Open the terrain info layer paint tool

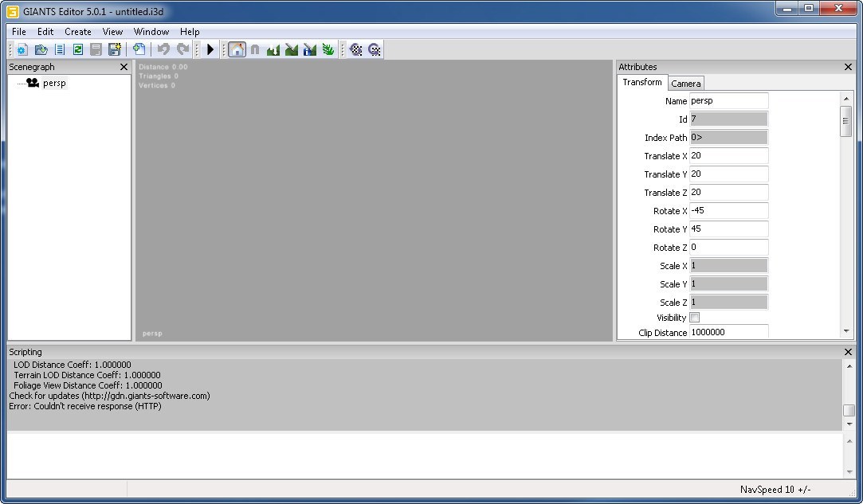tap(309, 49)
